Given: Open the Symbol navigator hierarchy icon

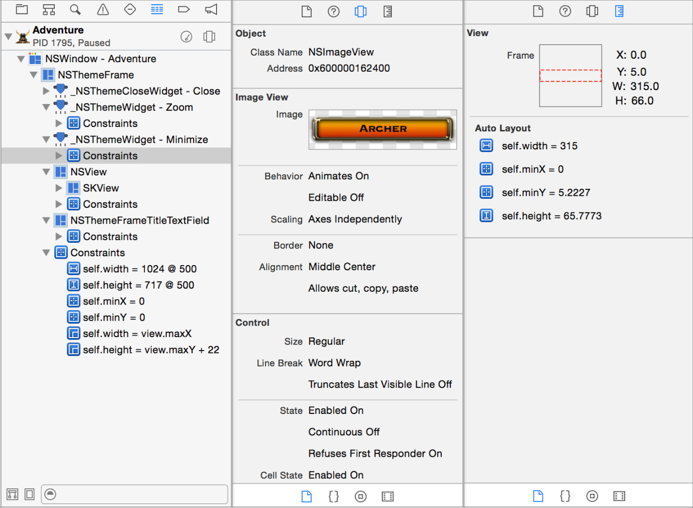Looking at the screenshot, I should pyautogui.click(x=49, y=9).
